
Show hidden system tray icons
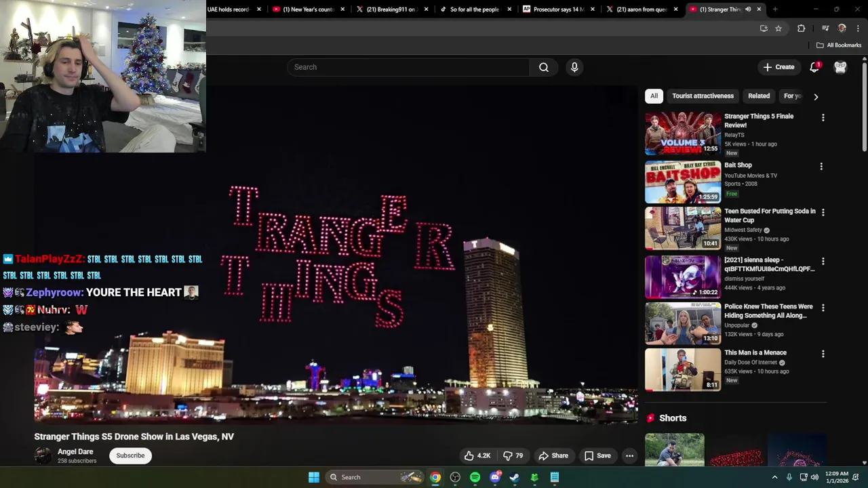point(774,477)
